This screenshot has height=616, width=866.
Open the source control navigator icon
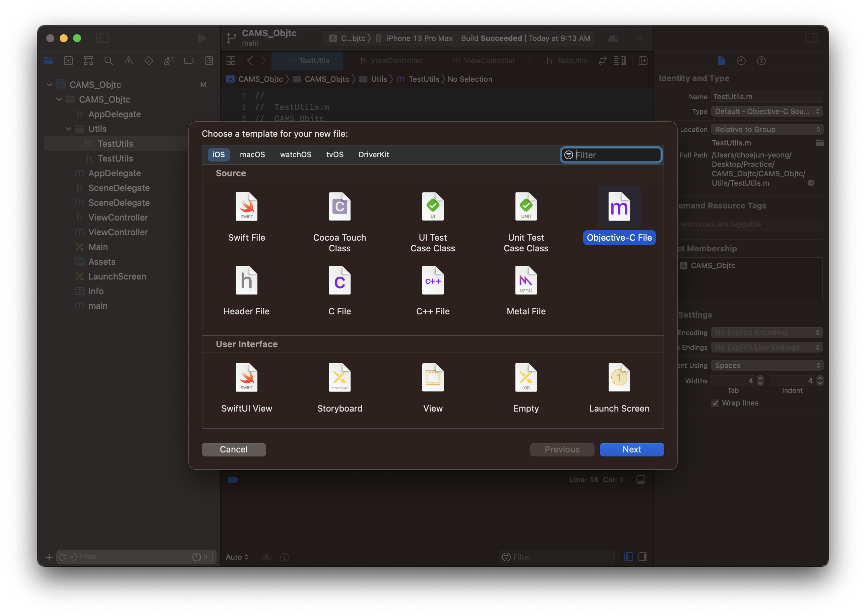pos(68,61)
